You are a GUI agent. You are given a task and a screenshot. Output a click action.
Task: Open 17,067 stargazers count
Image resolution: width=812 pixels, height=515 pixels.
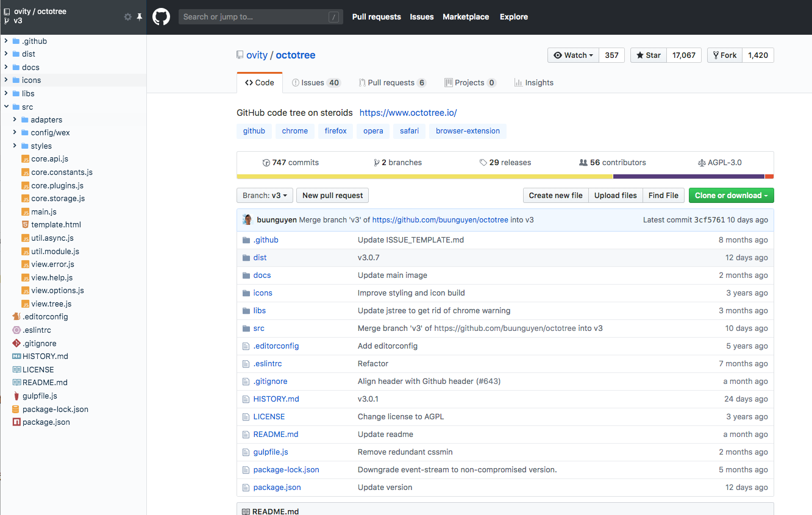click(684, 55)
